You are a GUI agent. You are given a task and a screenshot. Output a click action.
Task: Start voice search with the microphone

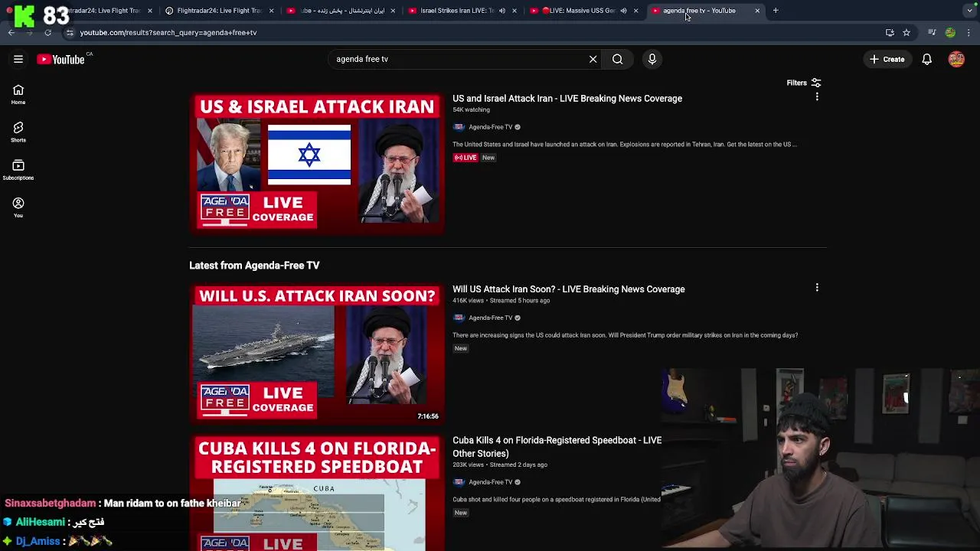[x=652, y=59]
